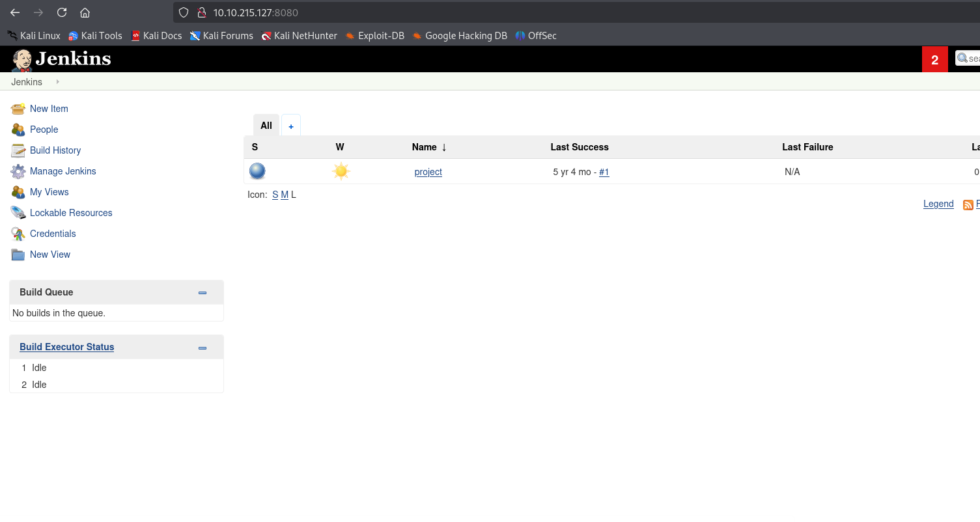Open last successful build #1
Image resolution: width=980 pixels, height=522 pixels.
(604, 172)
